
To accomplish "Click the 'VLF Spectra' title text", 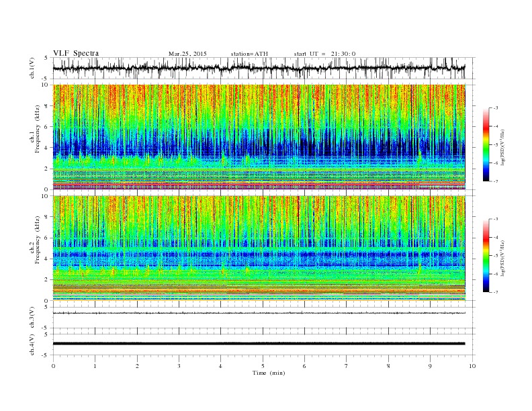I will [76, 53].
